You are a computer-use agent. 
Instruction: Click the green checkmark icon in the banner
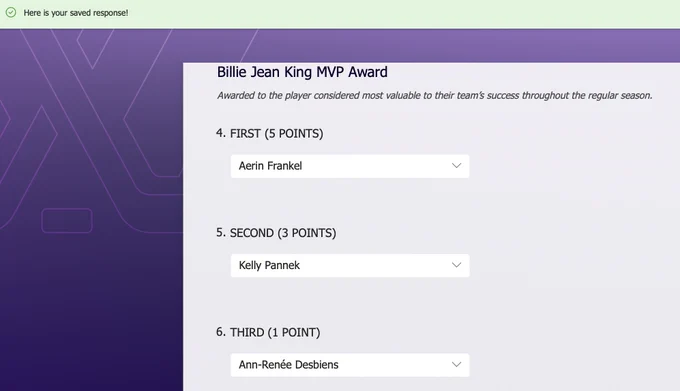pos(11,13)
